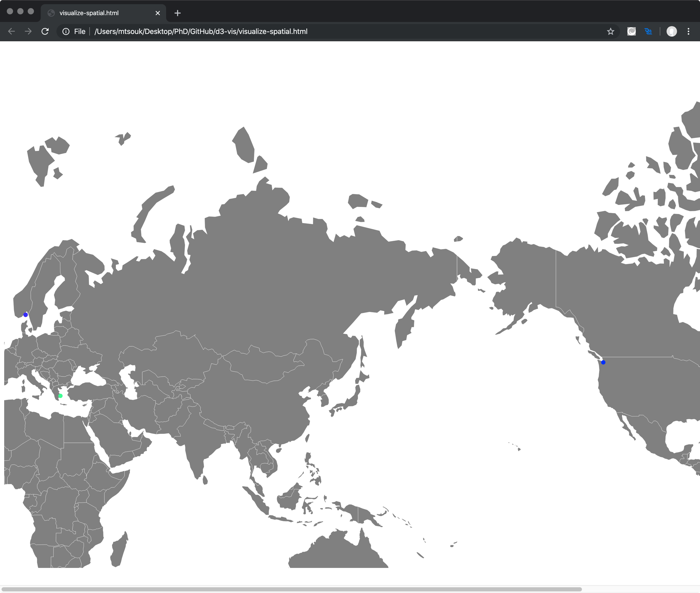Click the browser back arrow

tap(11, 31)
